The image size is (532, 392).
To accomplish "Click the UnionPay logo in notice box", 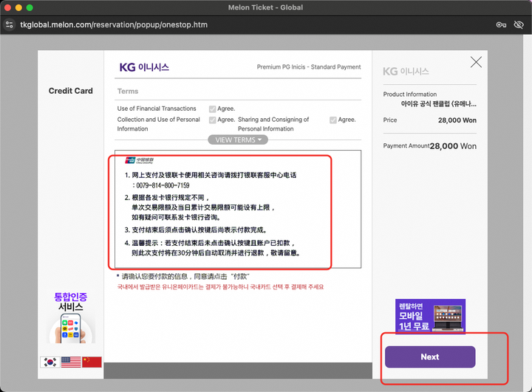I will [140, 160].
